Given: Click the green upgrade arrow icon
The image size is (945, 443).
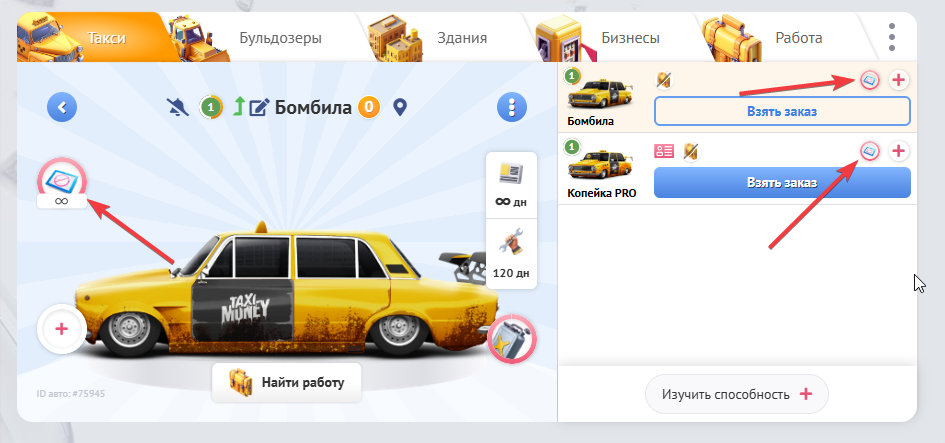Looking at the screenshot, I should [x=238, y=106].
